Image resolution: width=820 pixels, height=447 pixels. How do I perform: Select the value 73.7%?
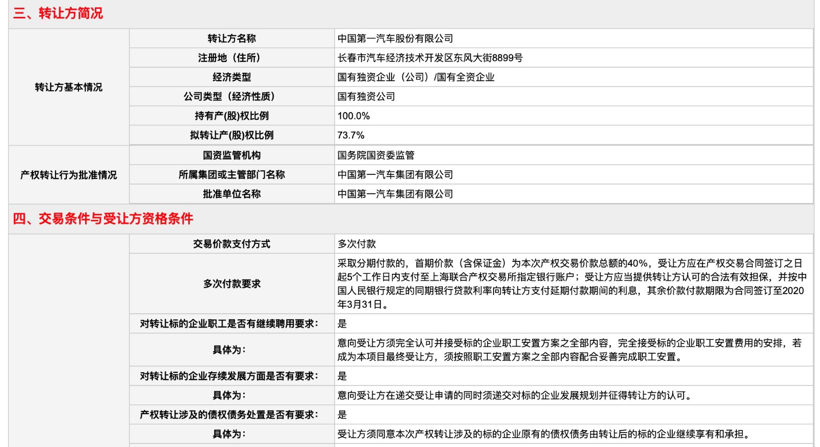pyautogui.click(x=351, y=135)
